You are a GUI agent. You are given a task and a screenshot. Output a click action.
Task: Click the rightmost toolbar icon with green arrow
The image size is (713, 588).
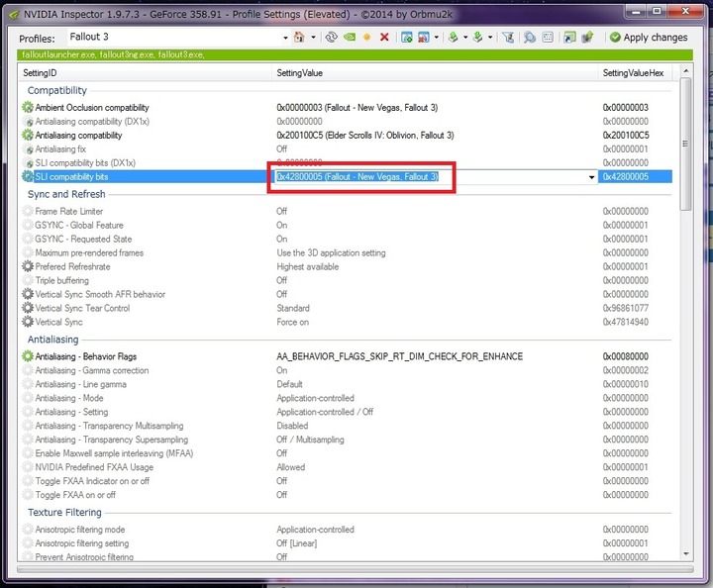coord(587,38)
